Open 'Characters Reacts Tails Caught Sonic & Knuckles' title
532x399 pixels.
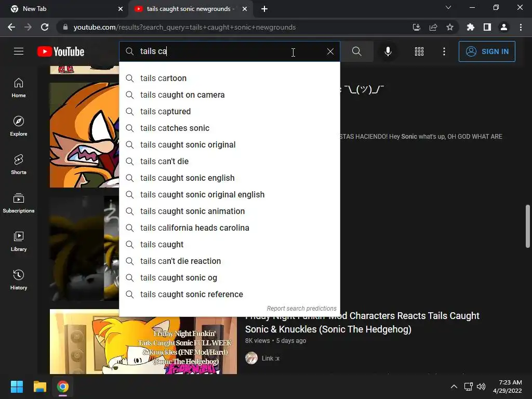click(362, 322)
